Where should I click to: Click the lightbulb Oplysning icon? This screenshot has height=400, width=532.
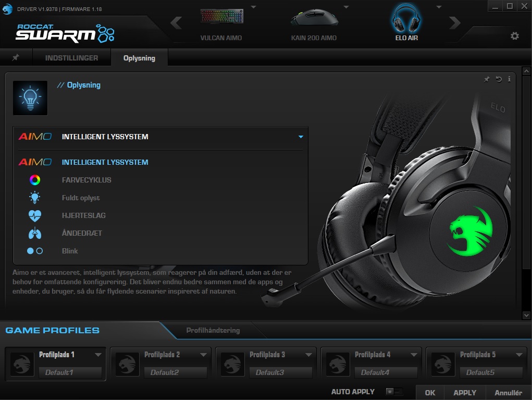[30, 98]
